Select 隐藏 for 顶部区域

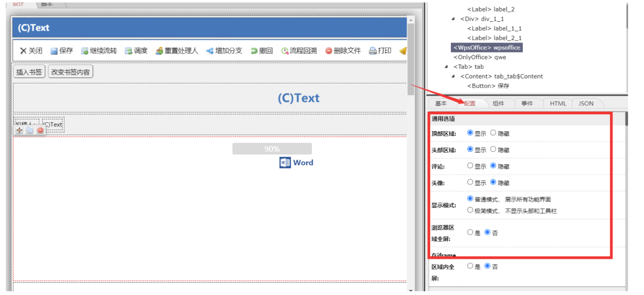[493, 133]
